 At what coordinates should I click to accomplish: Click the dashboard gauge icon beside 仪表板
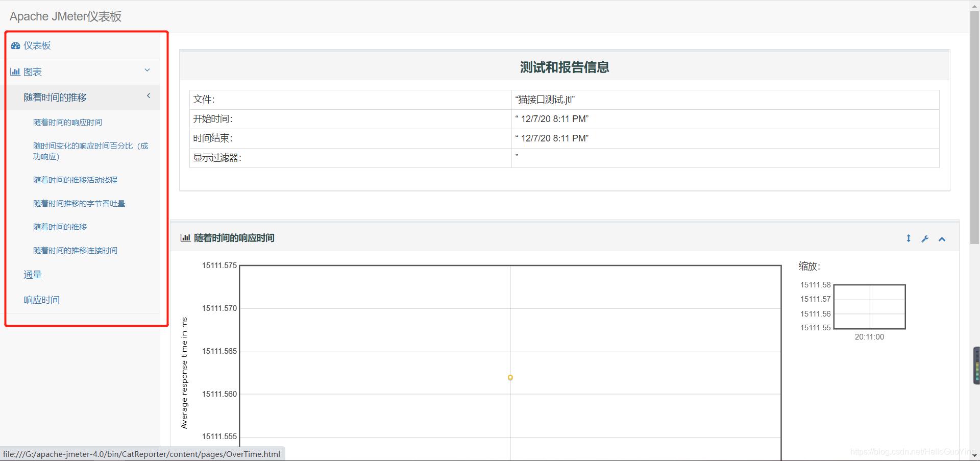[15, 45]
